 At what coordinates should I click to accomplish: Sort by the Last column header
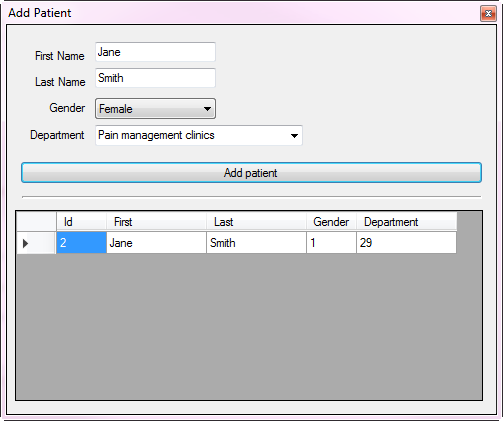click(x=256, y=222)
